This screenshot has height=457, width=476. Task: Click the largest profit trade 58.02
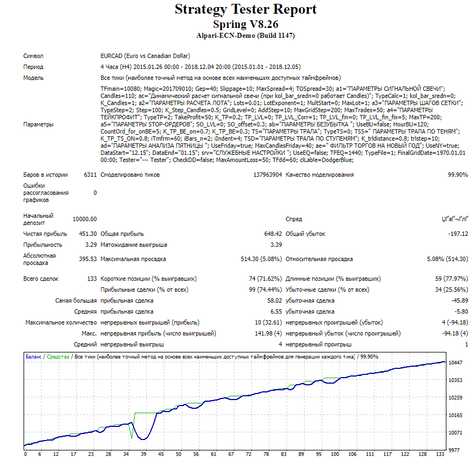click(x=273, y=300)
